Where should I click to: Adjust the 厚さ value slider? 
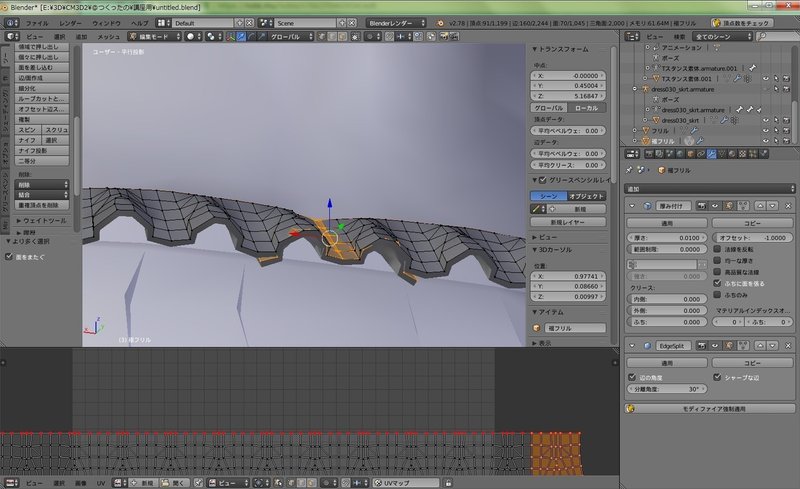[667, 238]
